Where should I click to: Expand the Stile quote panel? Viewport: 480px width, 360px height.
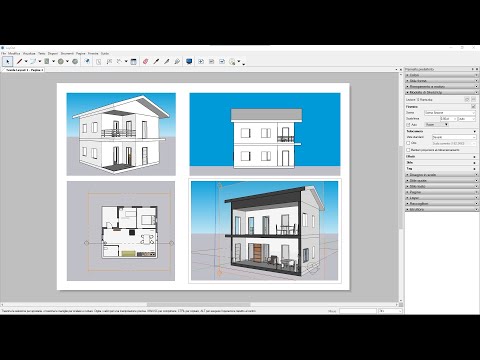point(442,180)
